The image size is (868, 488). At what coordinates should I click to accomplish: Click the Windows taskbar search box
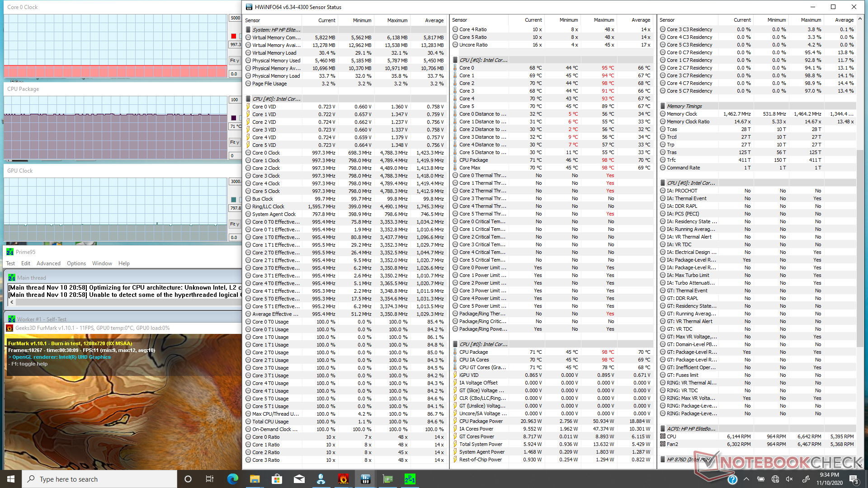(99, 479)
